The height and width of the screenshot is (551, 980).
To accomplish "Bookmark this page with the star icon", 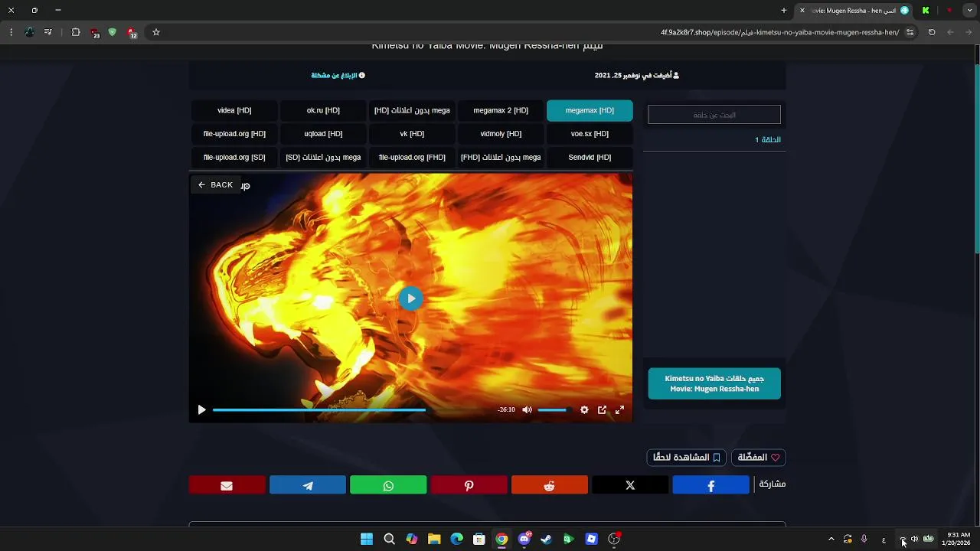I will click(x=156, y=32).
